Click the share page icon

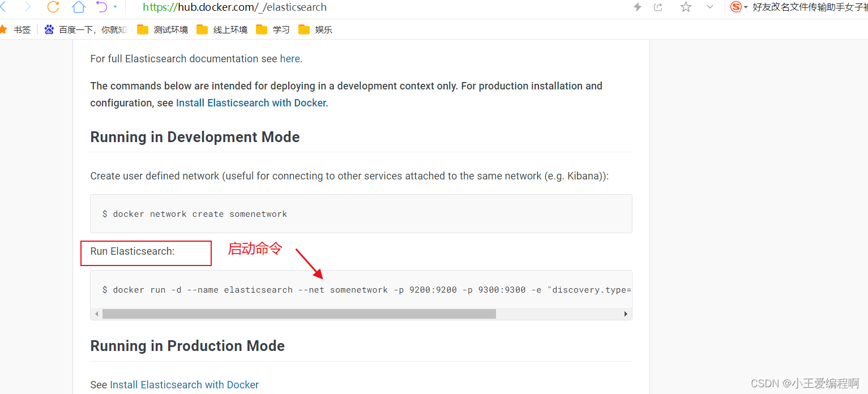point(658,7)
